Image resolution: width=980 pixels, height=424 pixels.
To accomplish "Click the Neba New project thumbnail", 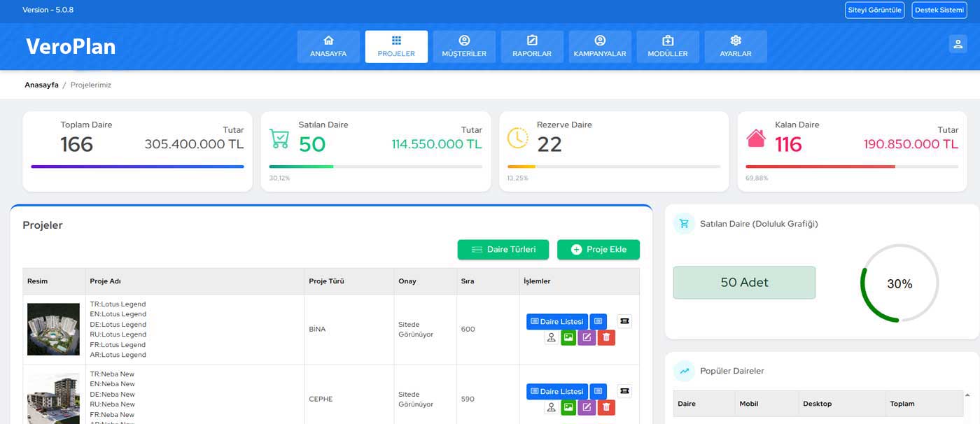I will (53, 398).
